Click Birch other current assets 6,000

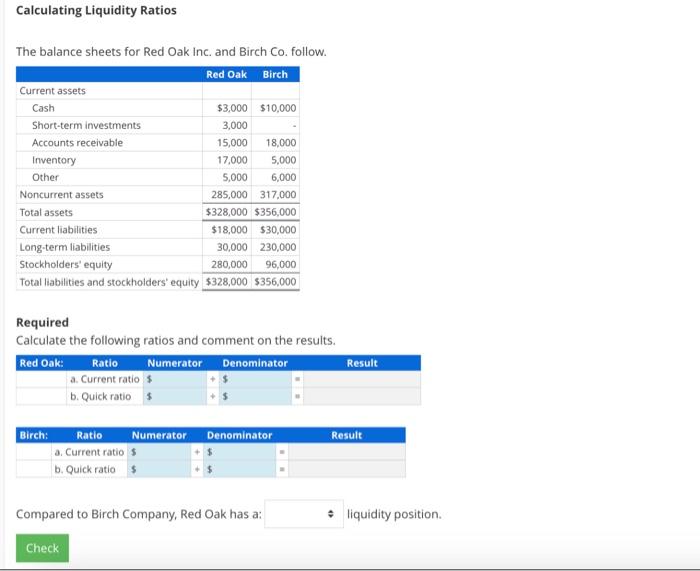[x=283, y=177]
